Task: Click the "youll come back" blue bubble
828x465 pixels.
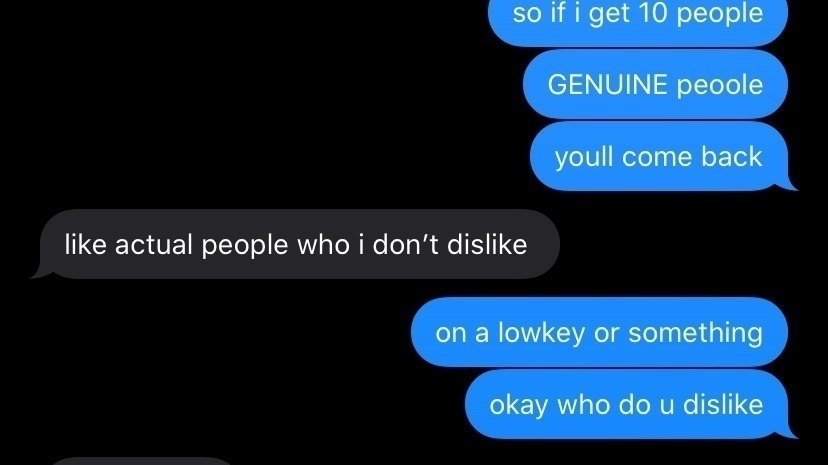Action: tap(658, 156)
